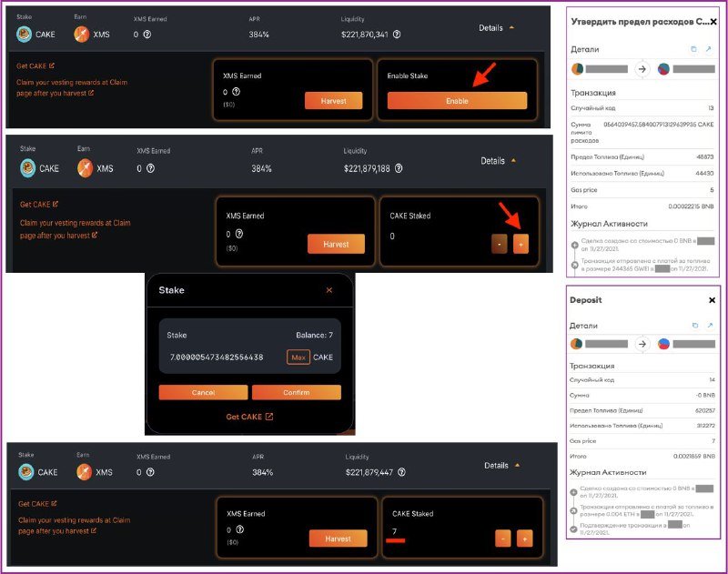Click Max to stake full CAKE balance
728x574 pixels.
[x=298, y=357]
